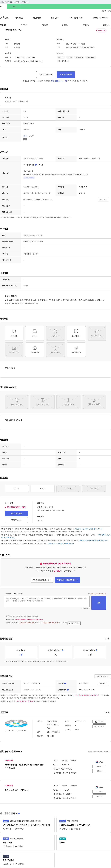Click info icon beside 취업알선기관 알선
This screenshot has height=868, width=111.
[62, 650]
